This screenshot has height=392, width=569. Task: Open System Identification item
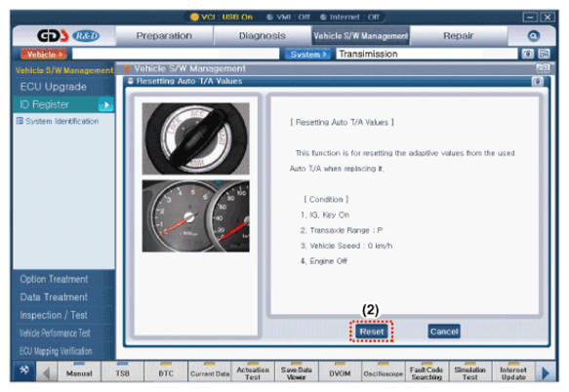58,121
